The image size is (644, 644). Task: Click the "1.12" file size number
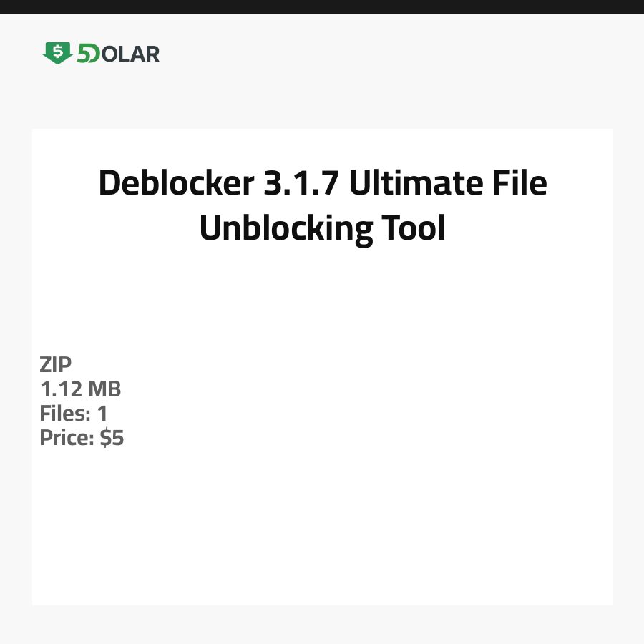[61, 389]
